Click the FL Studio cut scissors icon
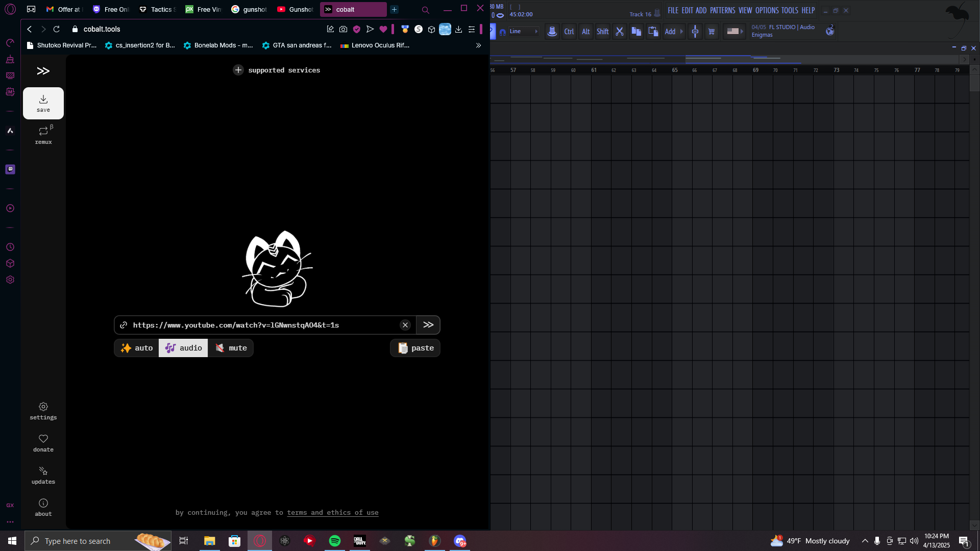The width and height of the screenshot is (980, 551). coord(620,32)
